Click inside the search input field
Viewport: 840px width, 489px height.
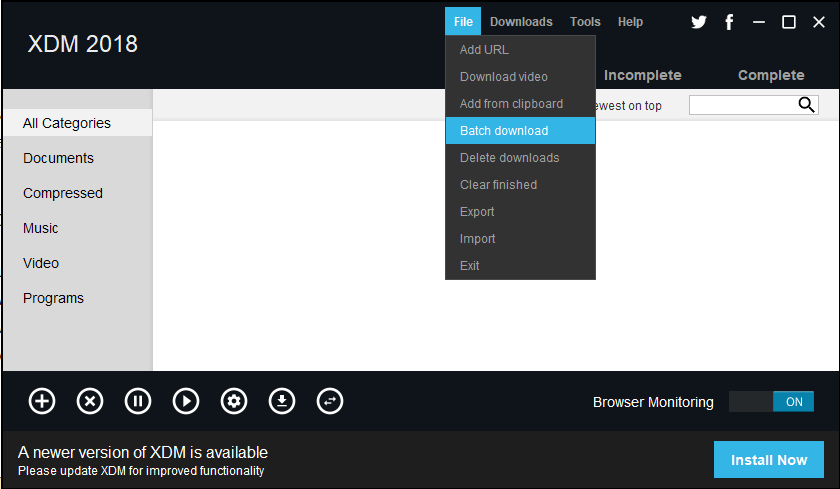[744, 105]
